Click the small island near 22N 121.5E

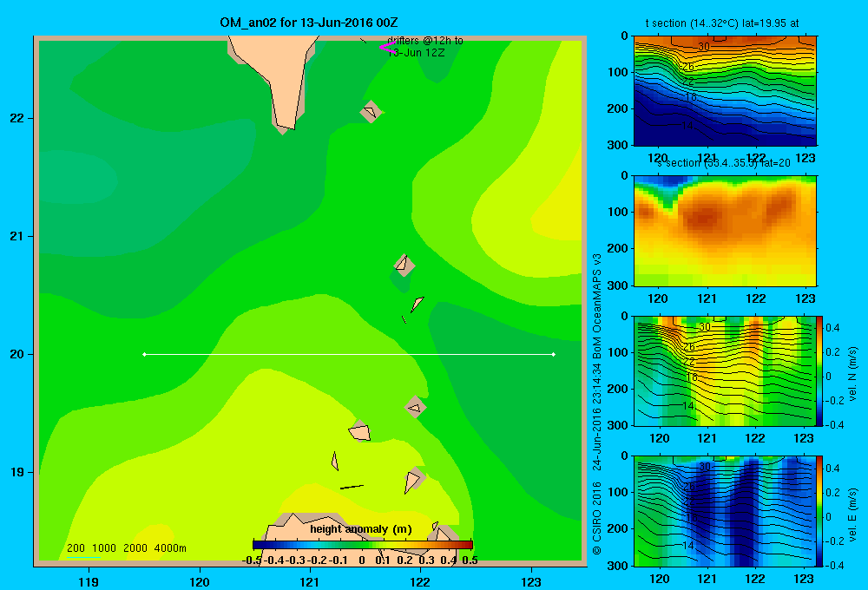coord(371,111)
